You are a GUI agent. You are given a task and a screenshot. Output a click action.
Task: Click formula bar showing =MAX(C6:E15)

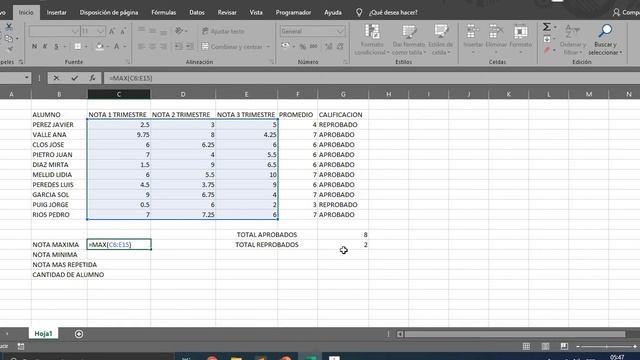(371, 78)
